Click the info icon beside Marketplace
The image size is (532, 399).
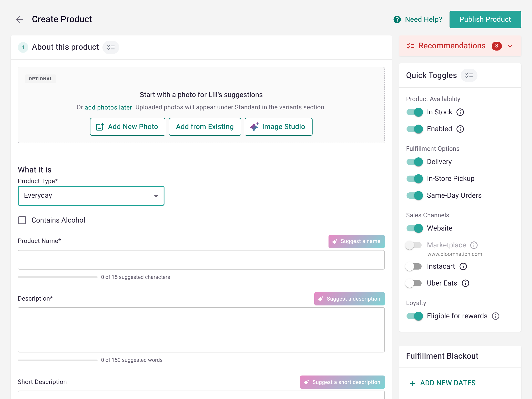point(474,245)
